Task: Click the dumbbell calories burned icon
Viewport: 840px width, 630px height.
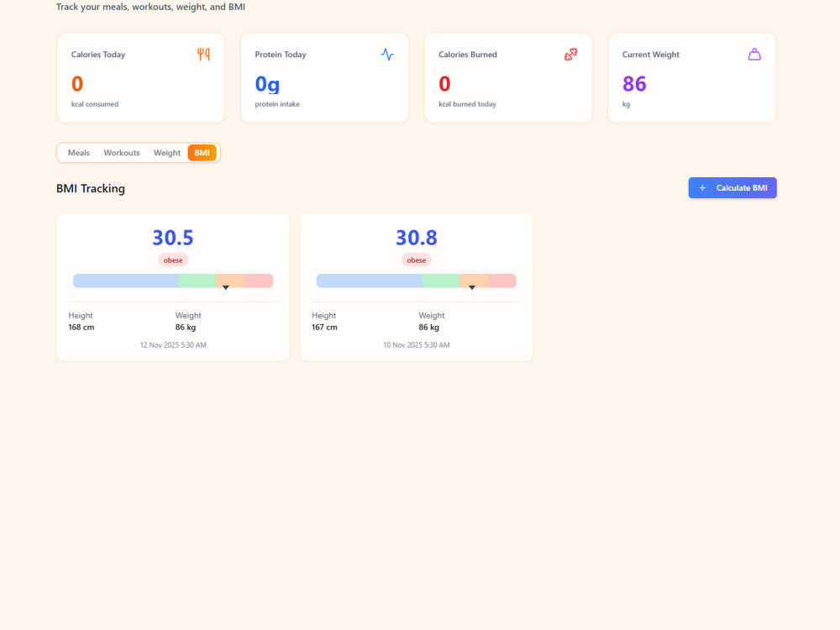Action: point(571,54)
